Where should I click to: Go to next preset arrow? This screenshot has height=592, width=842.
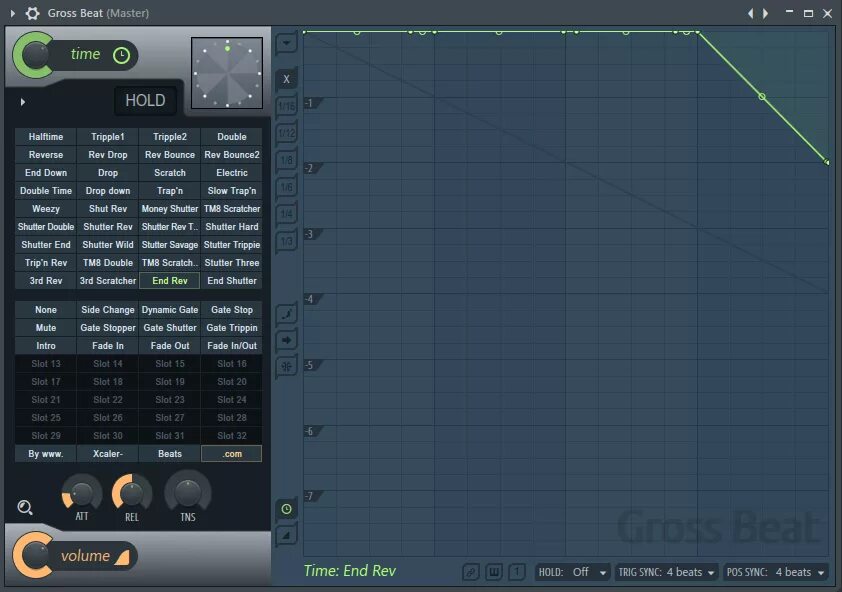[765, 13]
